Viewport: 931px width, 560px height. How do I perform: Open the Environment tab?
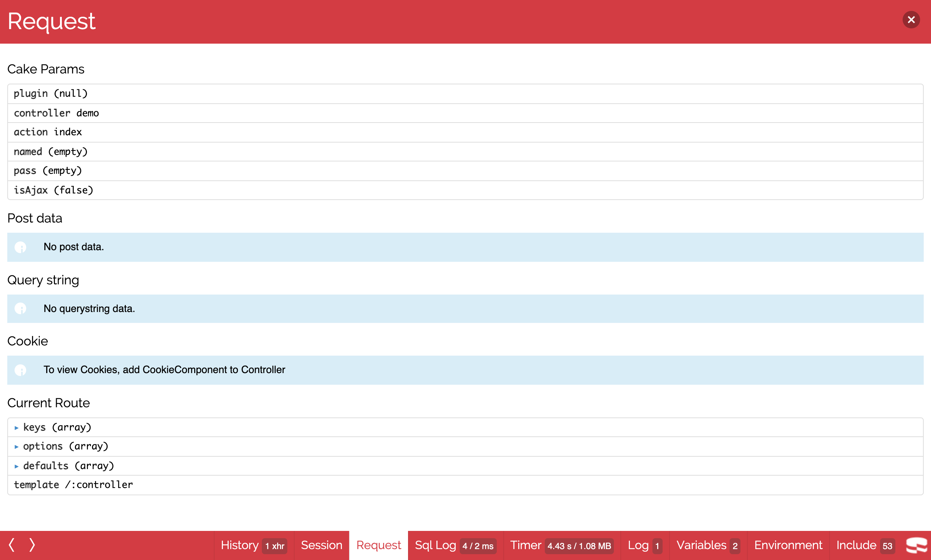pos(788,545)
